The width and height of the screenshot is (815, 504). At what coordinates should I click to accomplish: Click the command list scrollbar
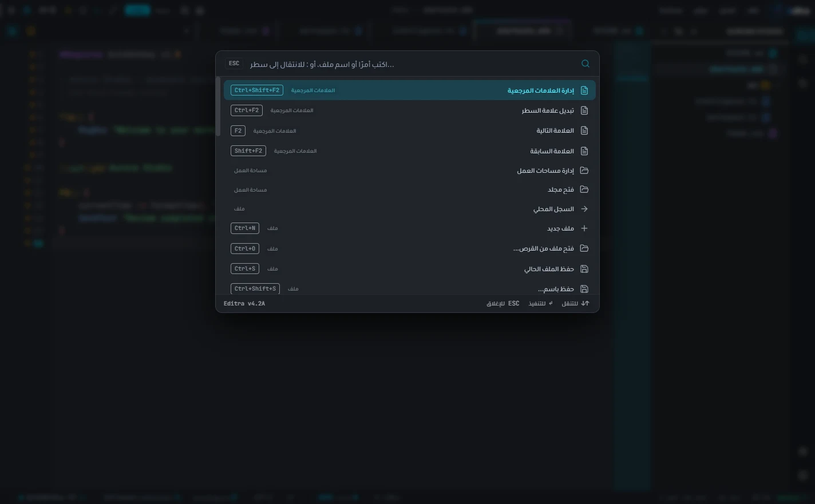218,106
